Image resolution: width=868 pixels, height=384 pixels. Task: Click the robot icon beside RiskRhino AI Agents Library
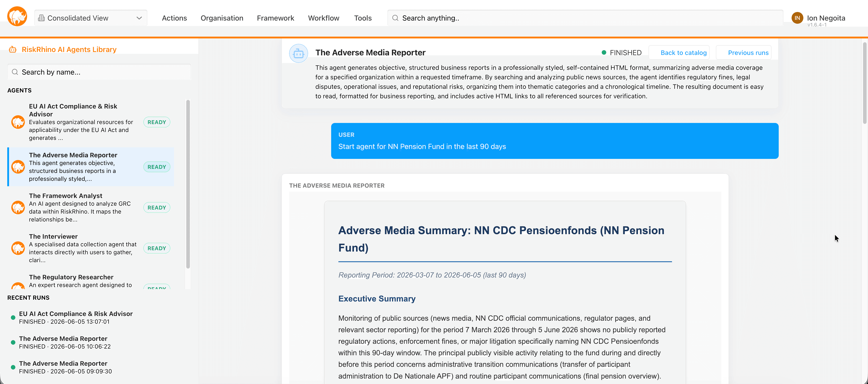click(13, 49)
